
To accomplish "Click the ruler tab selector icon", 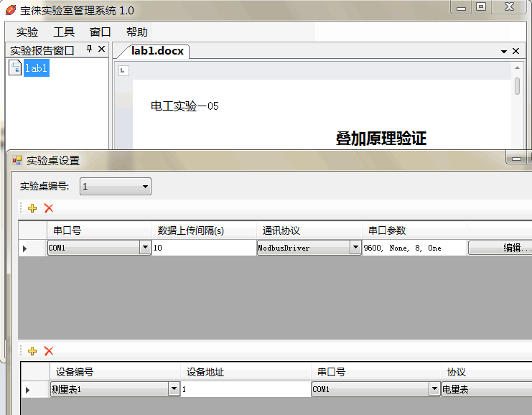I will pos(123,70).
